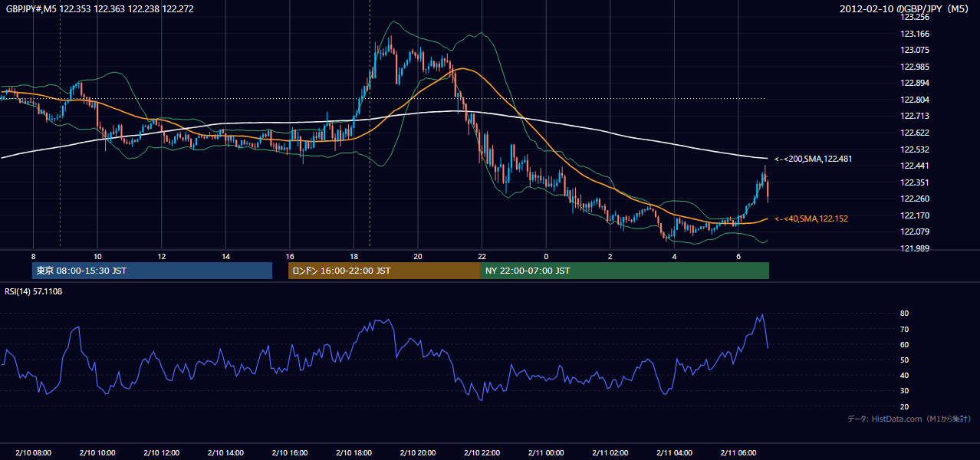Click hour tick 20 under the price chart

coord(417,256)
